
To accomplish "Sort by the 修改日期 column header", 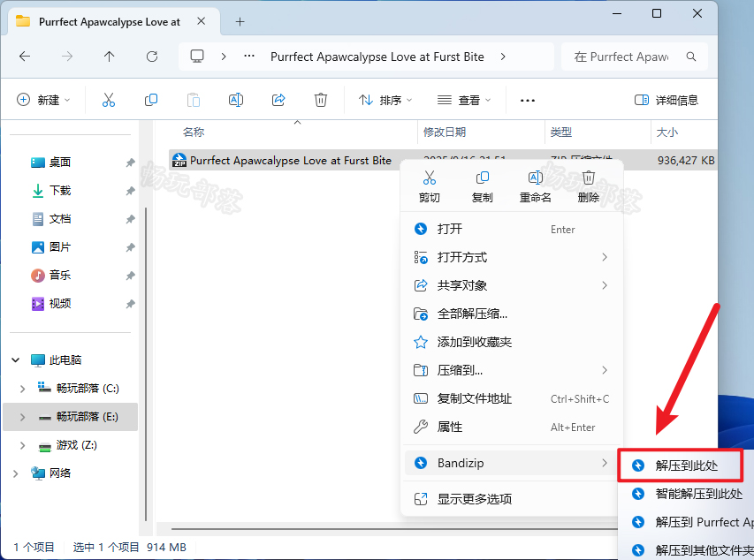I will coord(445,132).
